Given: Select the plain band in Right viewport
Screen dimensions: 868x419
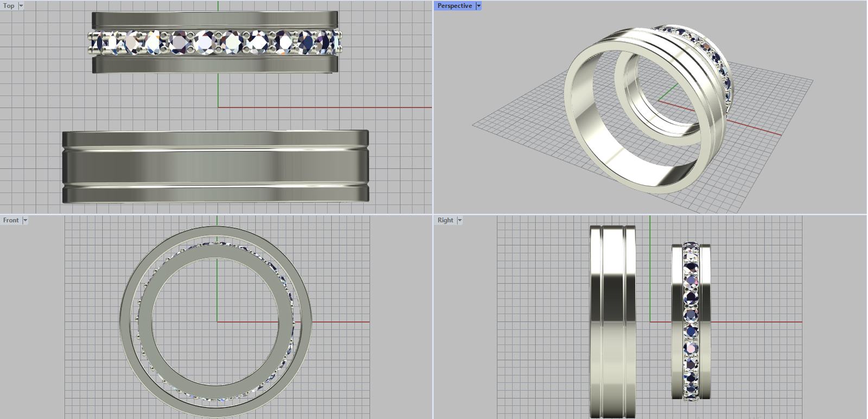Looking at the screenshot, I should click(x=612, y=321).
